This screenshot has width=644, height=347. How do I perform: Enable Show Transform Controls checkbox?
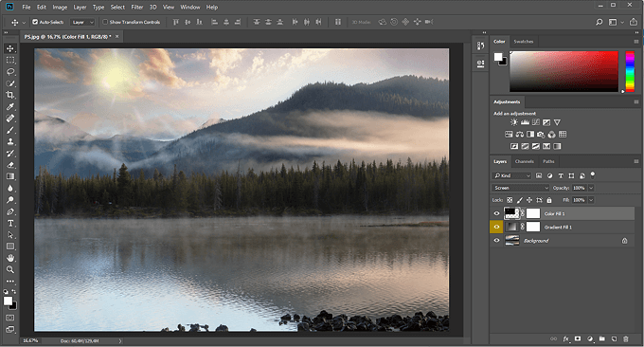105,22
